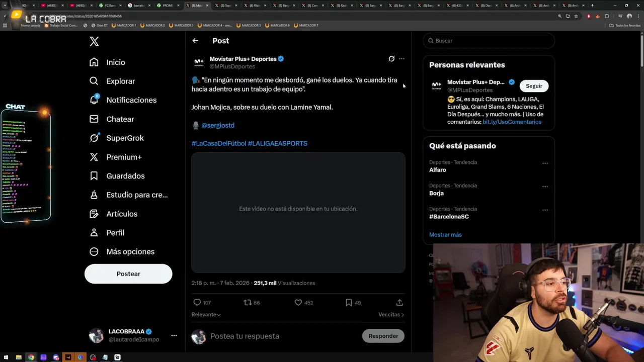Open File Explorer from taskbar
644x362 pixels.
click(x=19, y=357)
